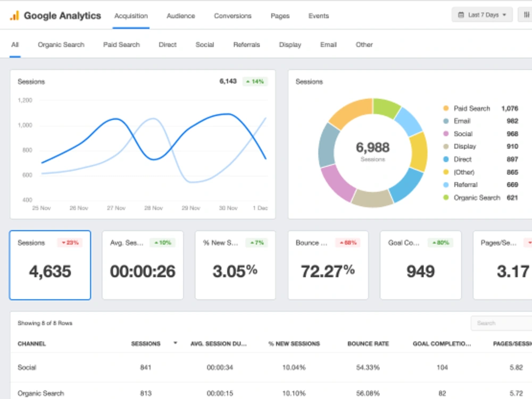
Task: Select the % New Sessions 3.05% card
Action: 235,265
